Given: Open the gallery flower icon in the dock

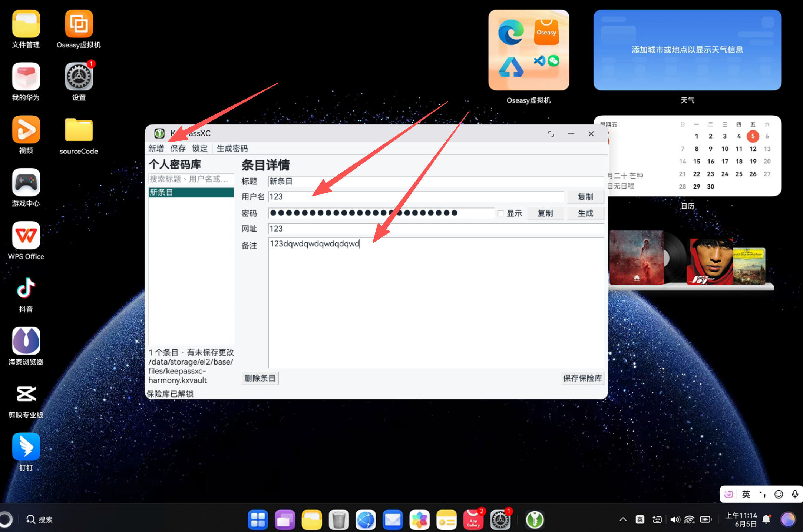Looking at the screenshot, I should pos(420,520).
